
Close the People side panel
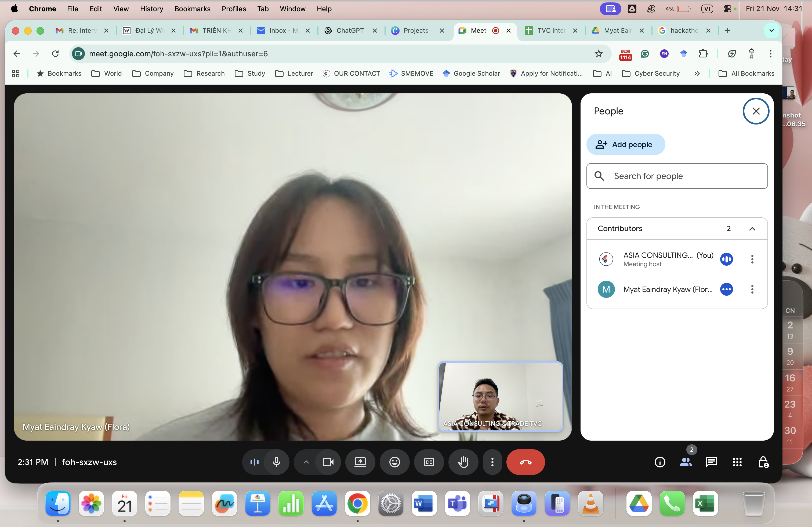pos(756,111)
